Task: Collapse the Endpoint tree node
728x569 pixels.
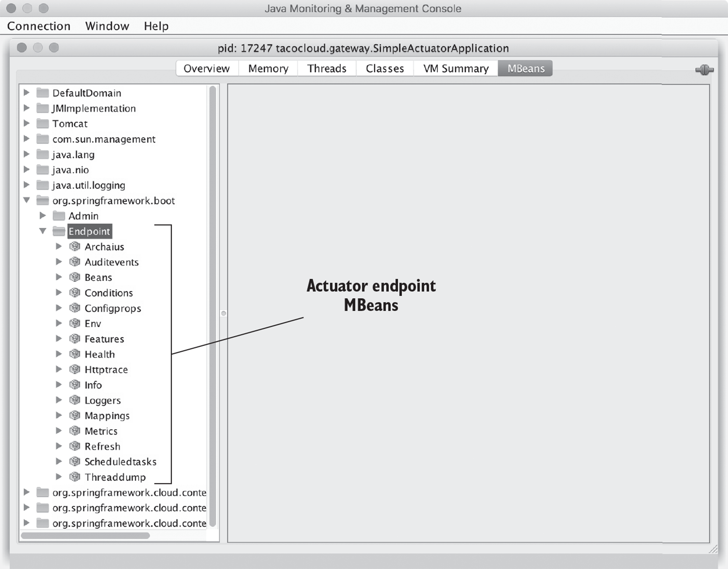Action: pyautogui.click(x=43, y=231)
